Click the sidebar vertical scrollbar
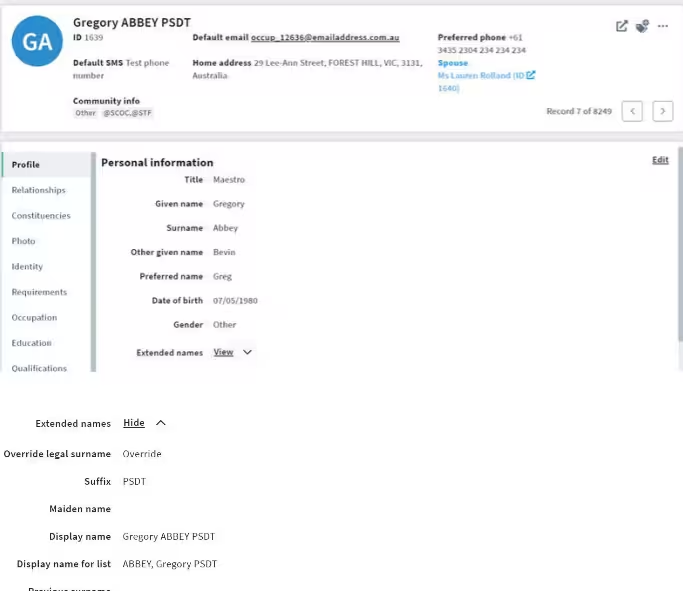This screenshot has height=591, width=683. pos(93,261)
